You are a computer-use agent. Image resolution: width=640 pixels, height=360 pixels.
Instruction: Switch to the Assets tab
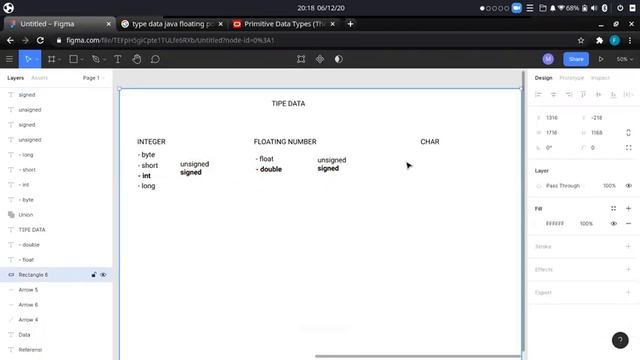(39, 78)
